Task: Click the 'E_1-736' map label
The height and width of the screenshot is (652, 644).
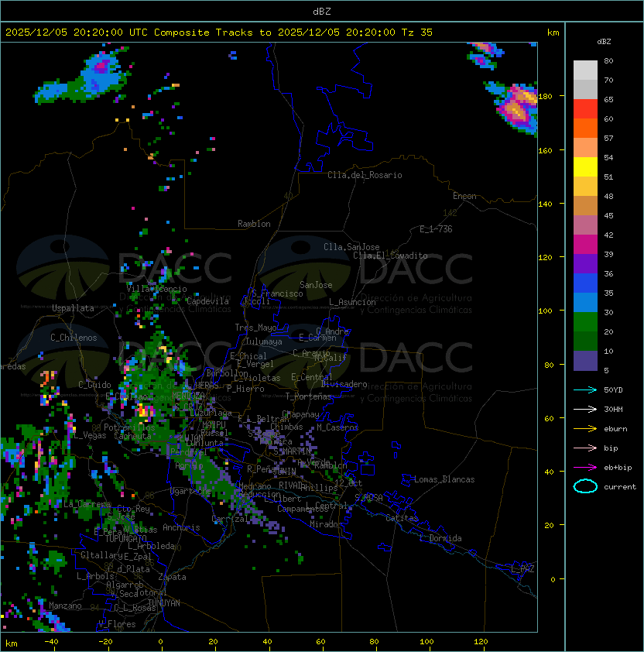Action: (436, 229)
